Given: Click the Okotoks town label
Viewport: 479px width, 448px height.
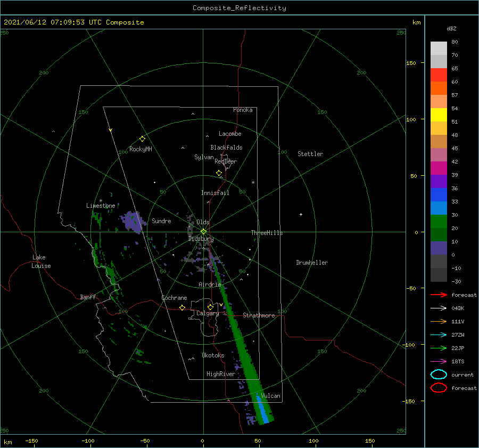Looking at the screenshot, I should 213,355.
